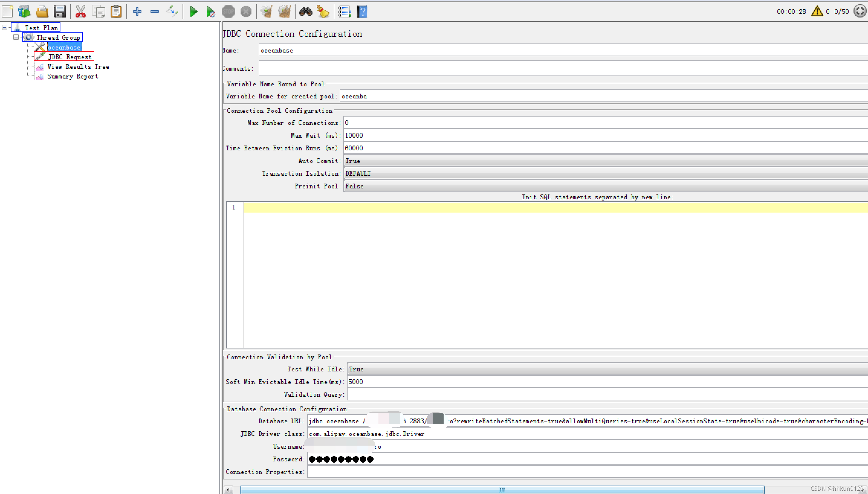Paste the copied element
The height and width of the screenshot is (494, 868).
coord(116,11)
